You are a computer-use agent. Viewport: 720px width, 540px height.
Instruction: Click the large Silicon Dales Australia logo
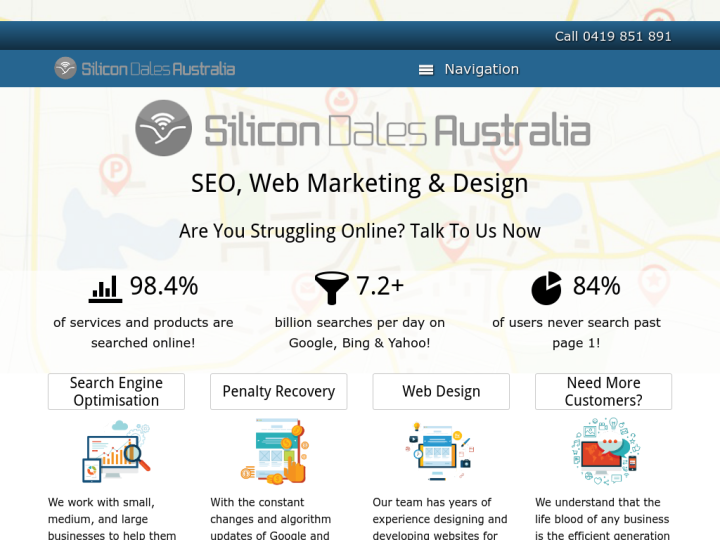[x=362, y=129]
